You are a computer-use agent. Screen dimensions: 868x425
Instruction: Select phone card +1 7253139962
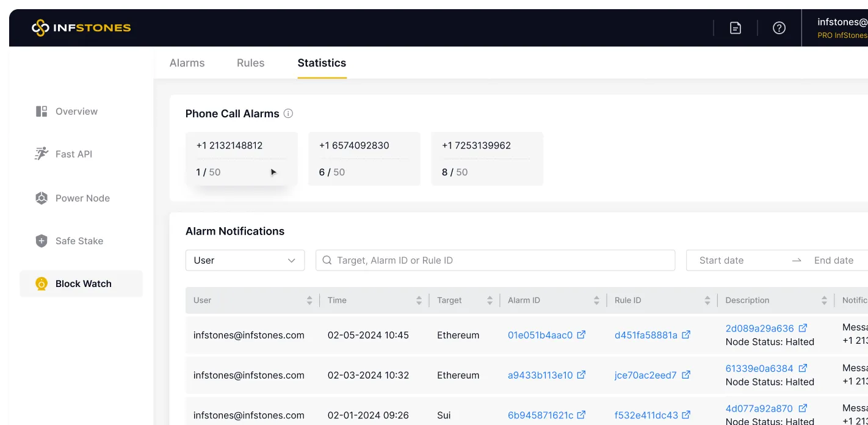click(487, 159)
